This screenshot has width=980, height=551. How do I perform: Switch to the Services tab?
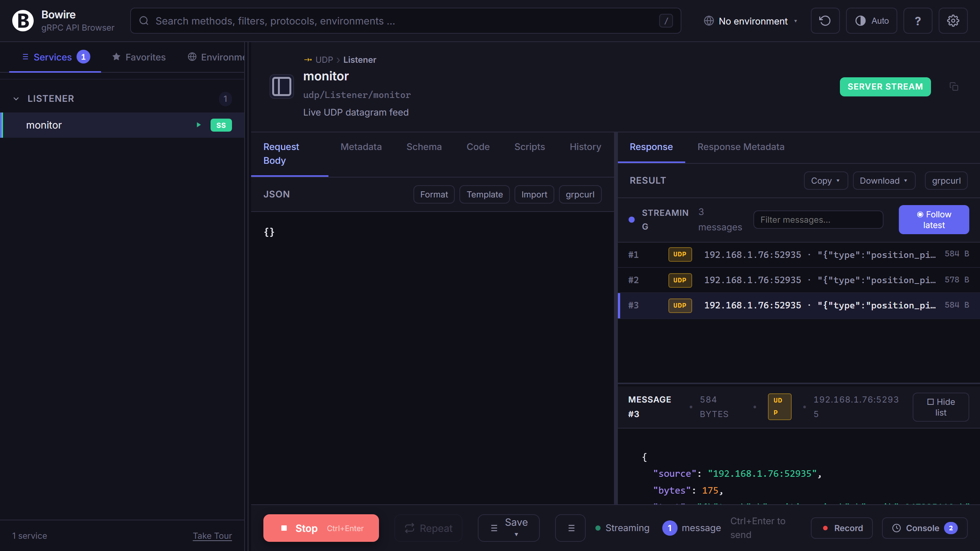click(x=55, y=57)
